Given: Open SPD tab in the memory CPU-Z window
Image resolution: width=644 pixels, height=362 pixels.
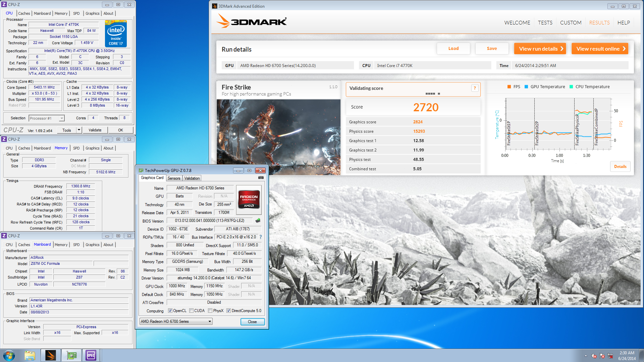Looking at the screenshot, I should pos(76,148).
